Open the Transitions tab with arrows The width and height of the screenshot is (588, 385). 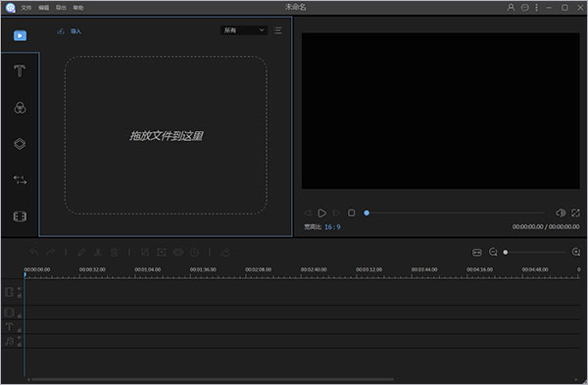click(20, 180)
